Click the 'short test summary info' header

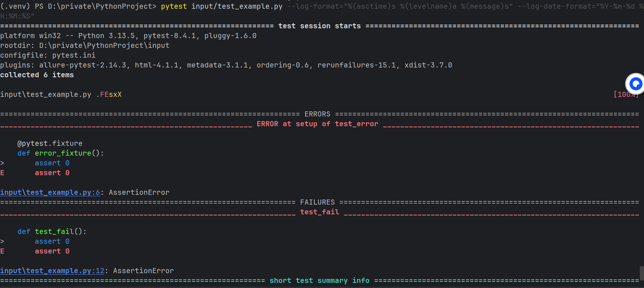(x=320, y=280)
